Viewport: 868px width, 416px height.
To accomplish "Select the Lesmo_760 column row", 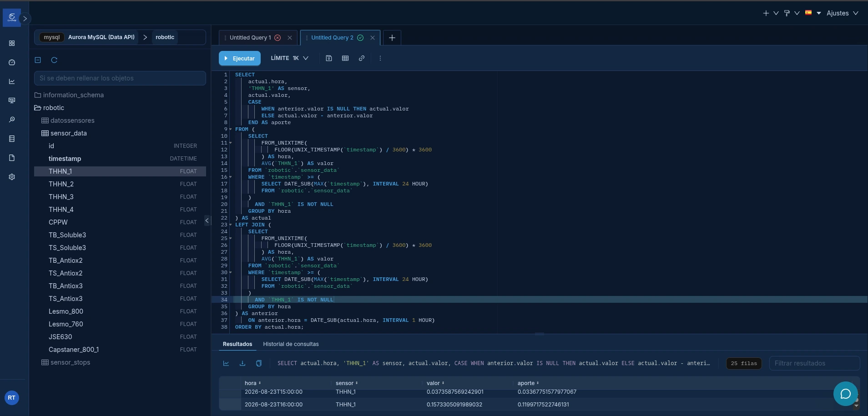I will pos(120,324).
